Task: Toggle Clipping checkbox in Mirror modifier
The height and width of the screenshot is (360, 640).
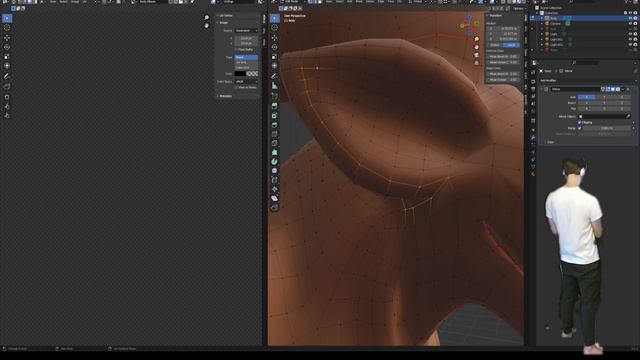Action: (x=579, y=122)
